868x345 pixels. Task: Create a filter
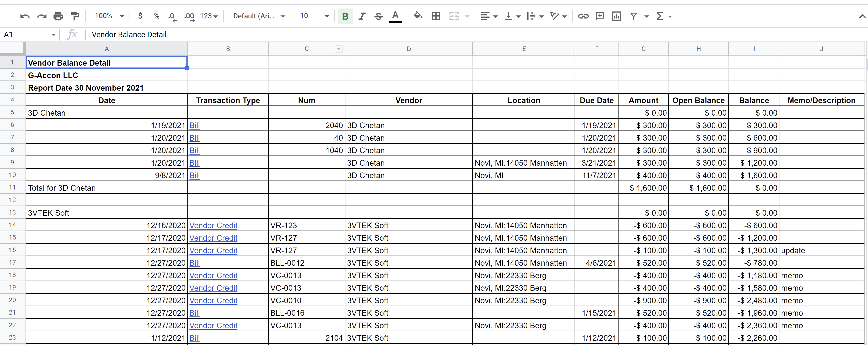633,16
